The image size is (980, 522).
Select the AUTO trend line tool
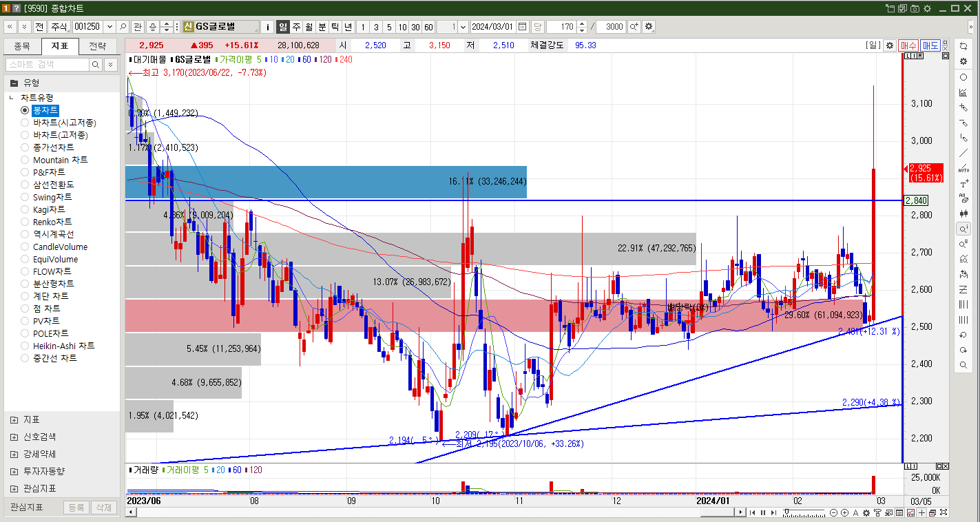point(963,168)
